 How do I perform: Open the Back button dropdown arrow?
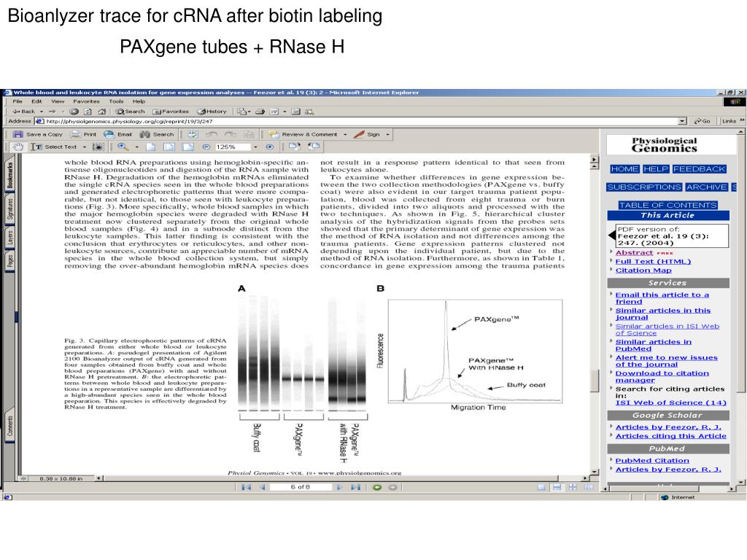pyautogui.click(x=42, y=112)
